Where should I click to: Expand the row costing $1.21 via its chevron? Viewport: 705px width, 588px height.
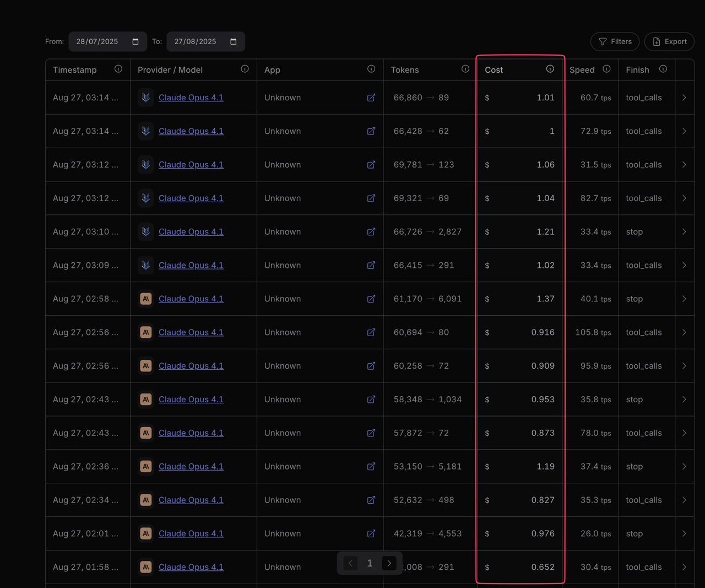pos(684,232)
